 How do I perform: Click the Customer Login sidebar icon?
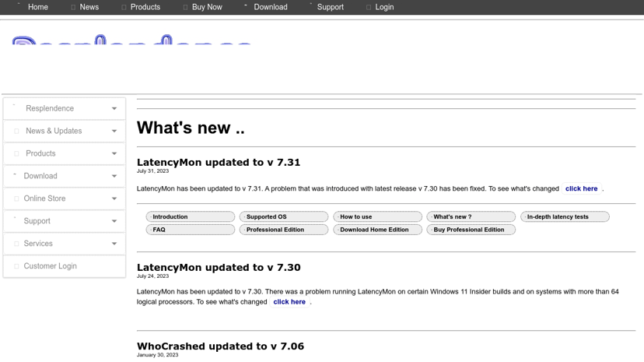[x=16, y=266]
